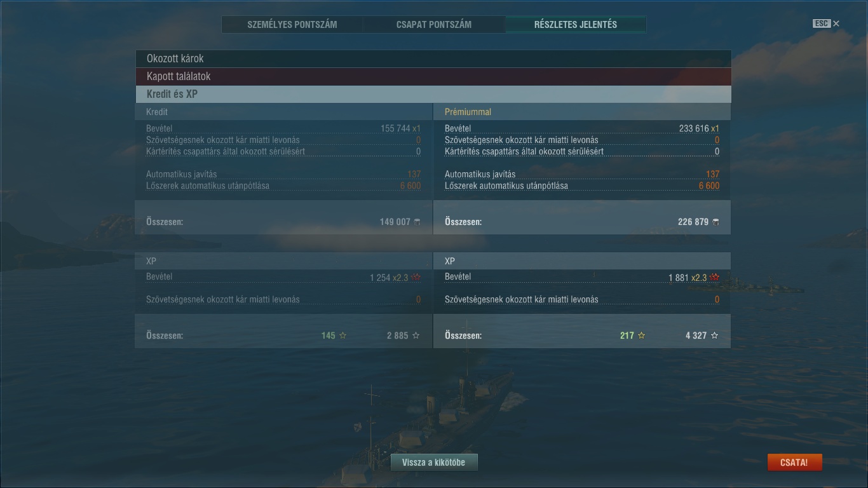Click the star icon beside 4 327

tap(714, 335)
